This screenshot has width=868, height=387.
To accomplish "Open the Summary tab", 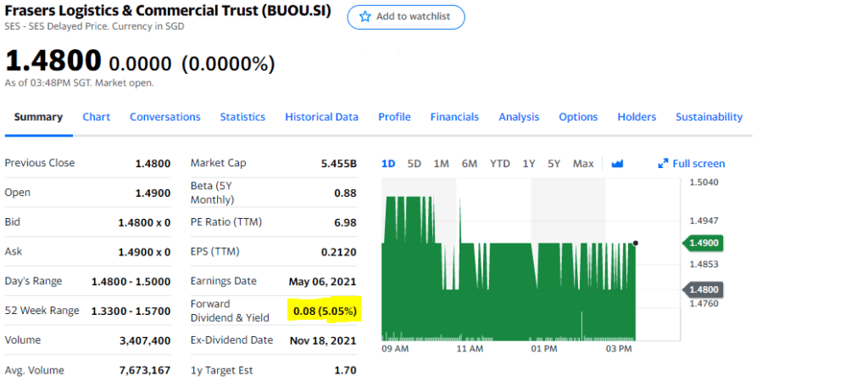I will pos(38,117).
